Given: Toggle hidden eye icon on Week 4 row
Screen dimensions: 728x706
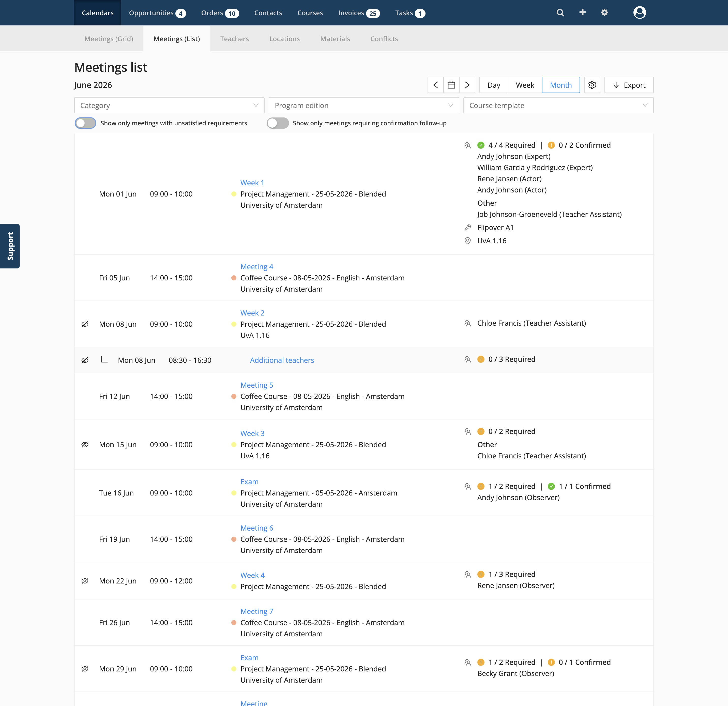Looking at the screenshot, I should click(x=85, y=581).
